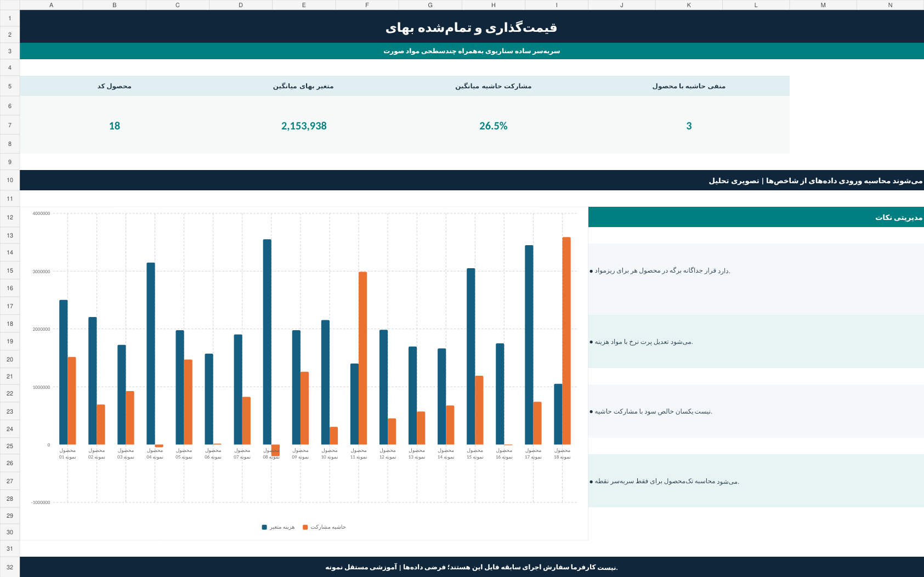Click the KPI label 'منفی حاشیه با محصول'
The height and width of the screenshot is (577, 924).
(x=689, y=86)
